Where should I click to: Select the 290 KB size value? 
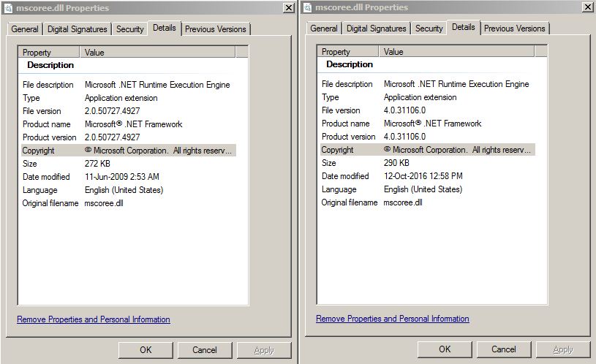click(x=396, y=163)
